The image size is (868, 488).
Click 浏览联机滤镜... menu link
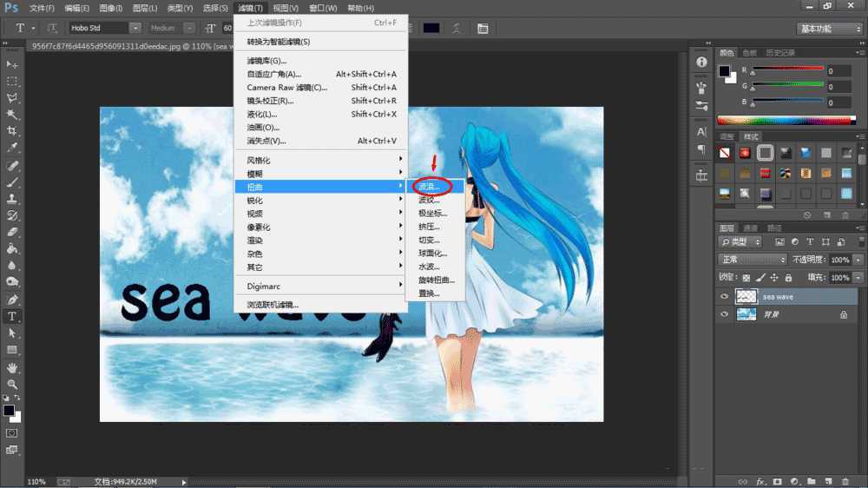[273, 305]
